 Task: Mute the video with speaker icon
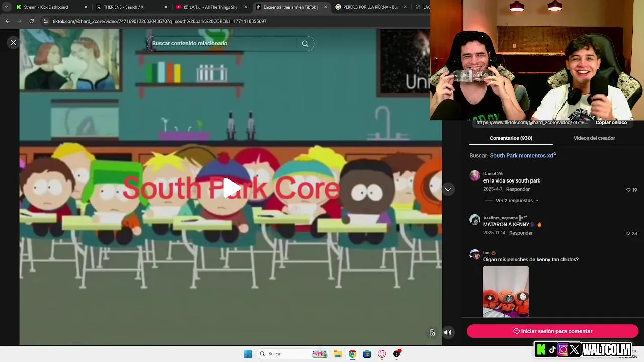tap(448, 332)
